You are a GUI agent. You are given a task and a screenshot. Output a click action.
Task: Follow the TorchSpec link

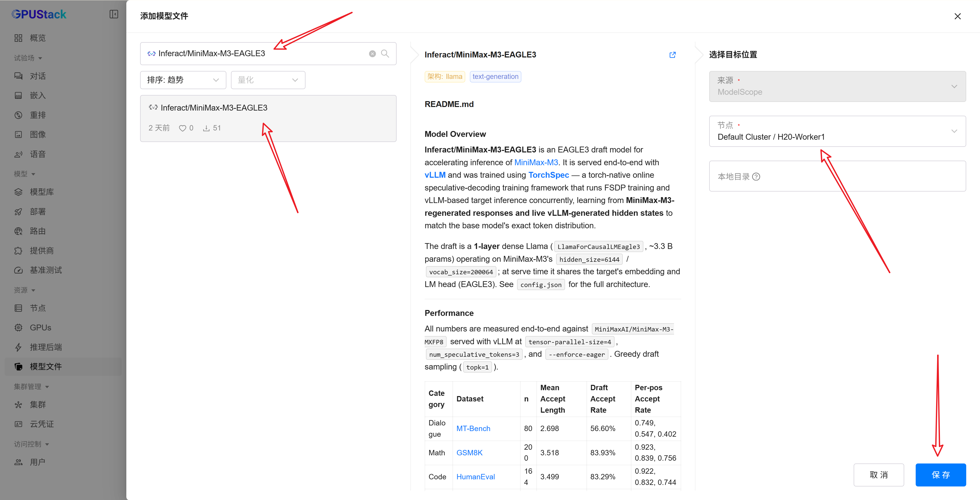[549, 175]
